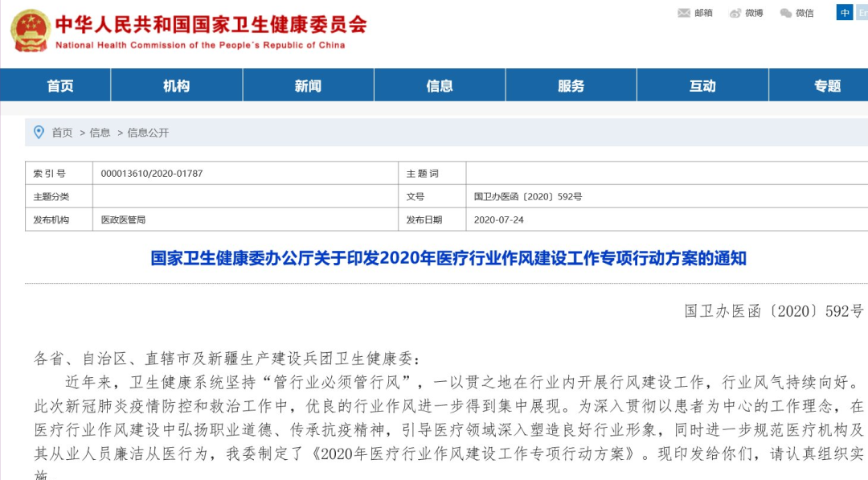Switch language to Chinese (中) button
868x480 pixels.
pos(845,13)
